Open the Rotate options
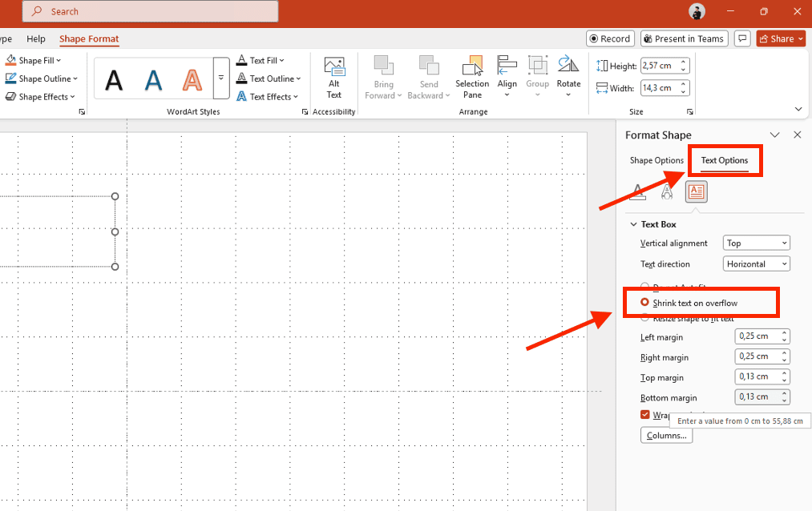Viewport: 812px width, 511px height. [x=568, y=77]
